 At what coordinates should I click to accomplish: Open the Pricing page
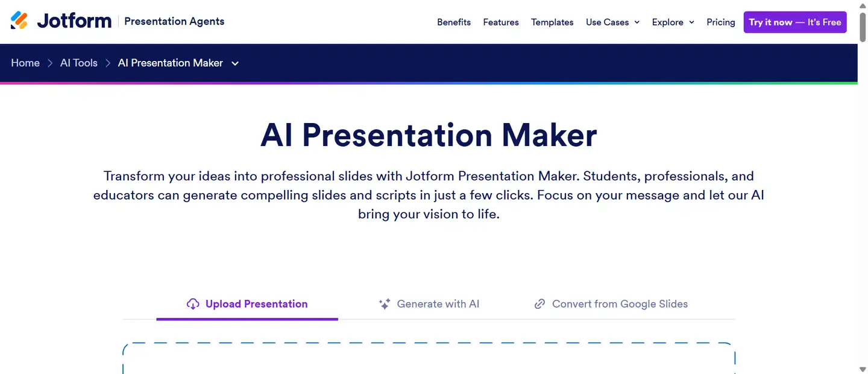(721, 22)
